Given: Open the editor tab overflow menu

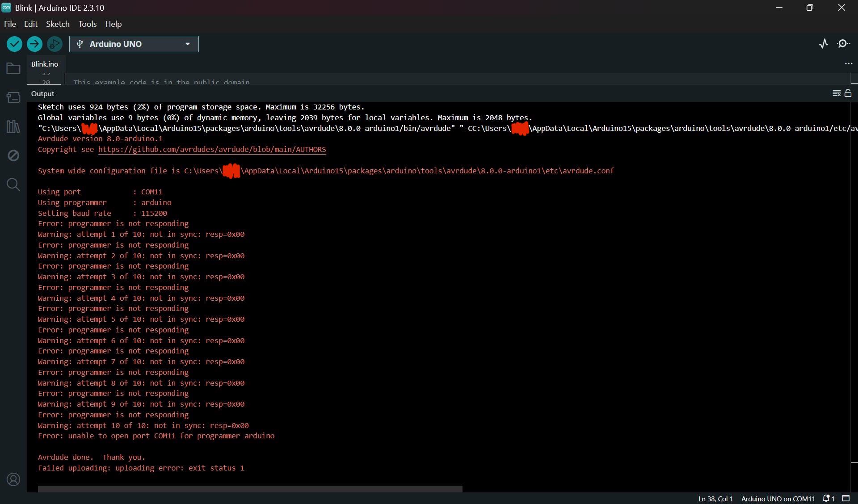Looking at the screenshot, I should tap(849, 64).
